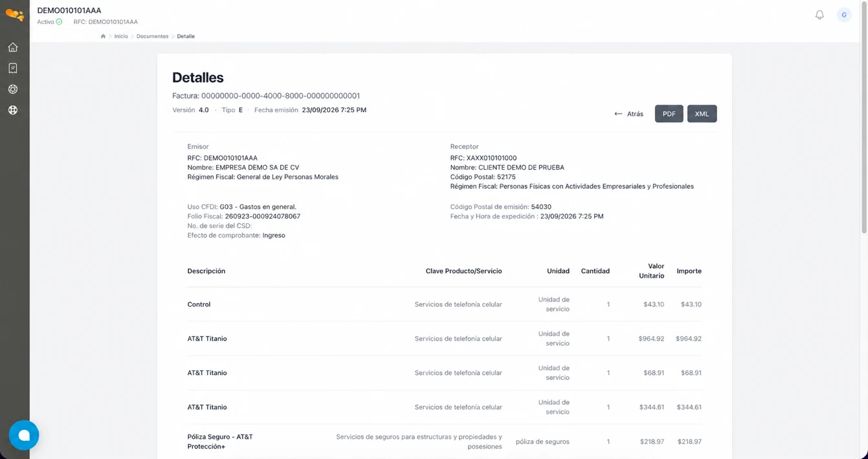Click the $344.61 Importe value
This screenshot has height=459, width=868.
pos(689,407)
